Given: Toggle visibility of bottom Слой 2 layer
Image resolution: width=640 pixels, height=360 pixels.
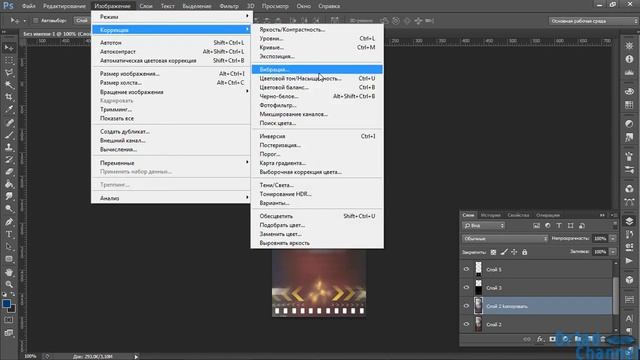Looking at the screenshot, I should point(467,324).
